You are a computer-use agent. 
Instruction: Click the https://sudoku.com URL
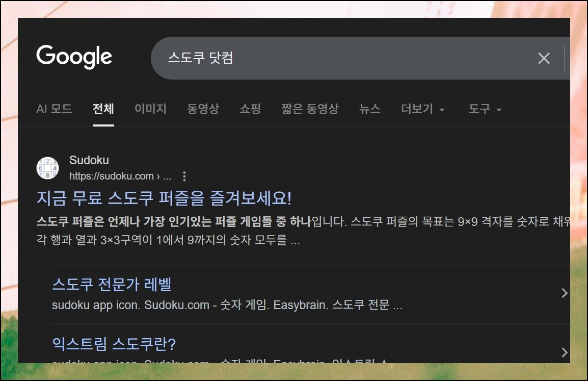point(120,176)
